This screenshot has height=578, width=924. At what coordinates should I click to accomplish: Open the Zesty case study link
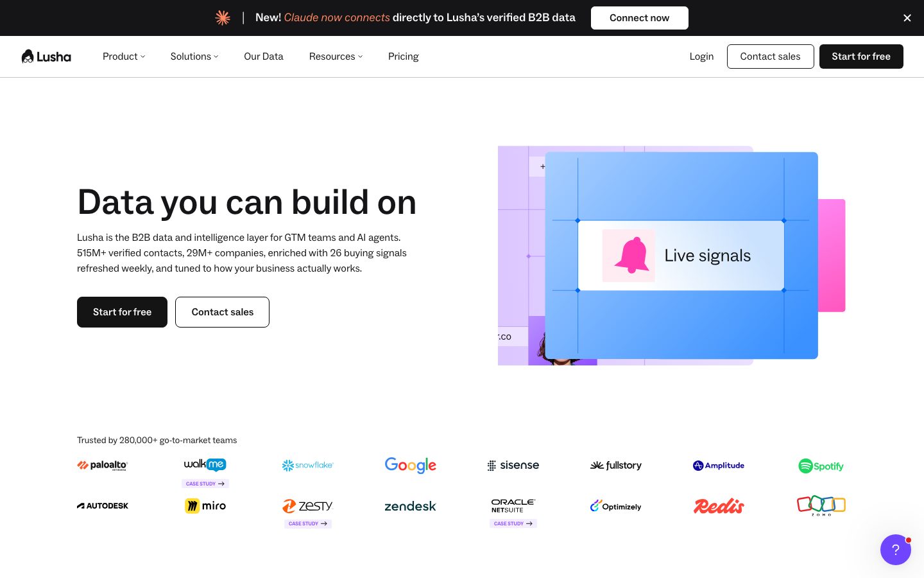(308, 523)
